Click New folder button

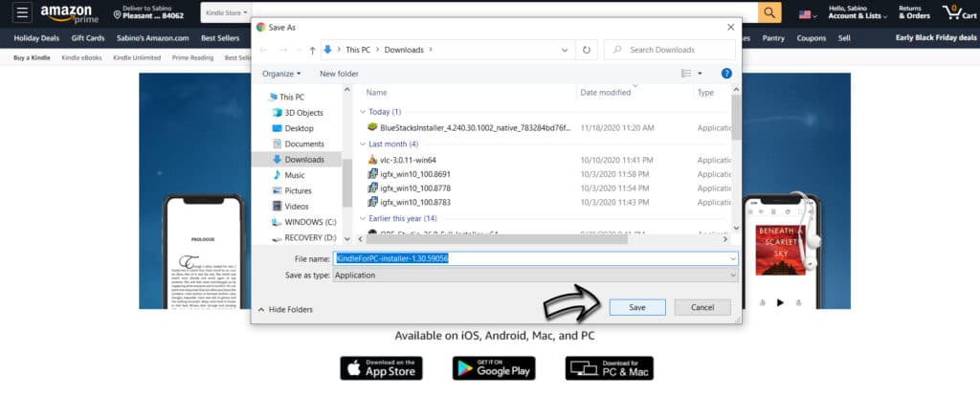(x=339, y=74)
